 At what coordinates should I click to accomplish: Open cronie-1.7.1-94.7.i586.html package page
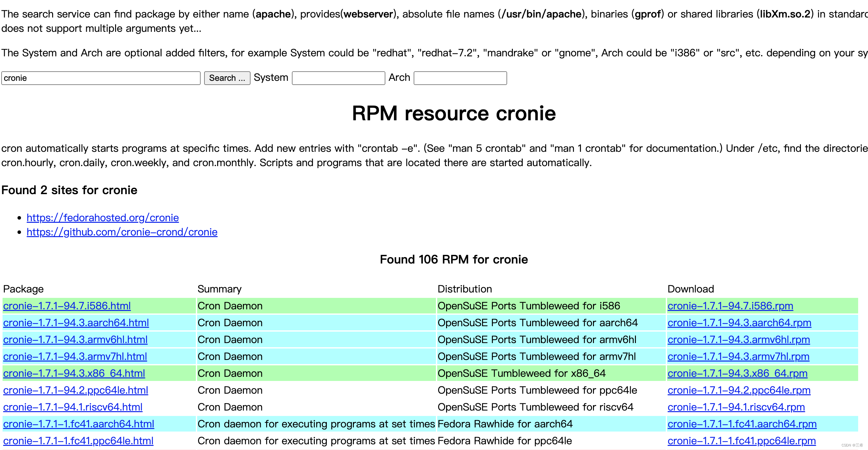pos(67,306)
